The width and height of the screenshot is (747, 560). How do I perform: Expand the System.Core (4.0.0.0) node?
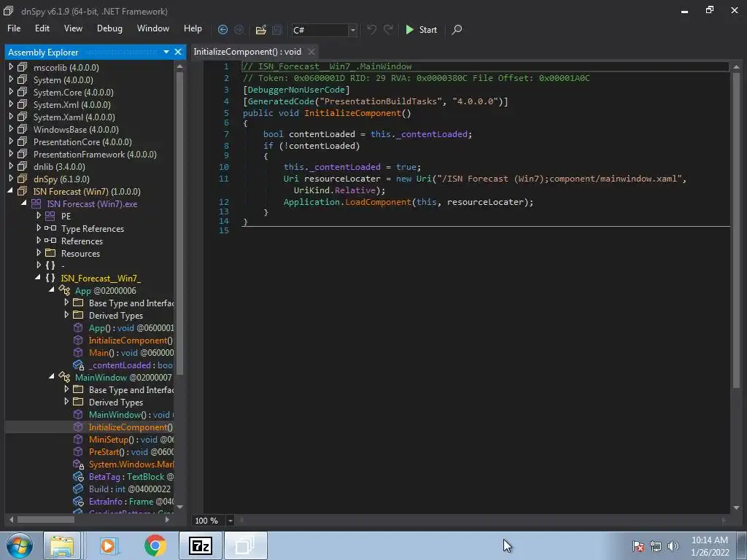point(11,92)
